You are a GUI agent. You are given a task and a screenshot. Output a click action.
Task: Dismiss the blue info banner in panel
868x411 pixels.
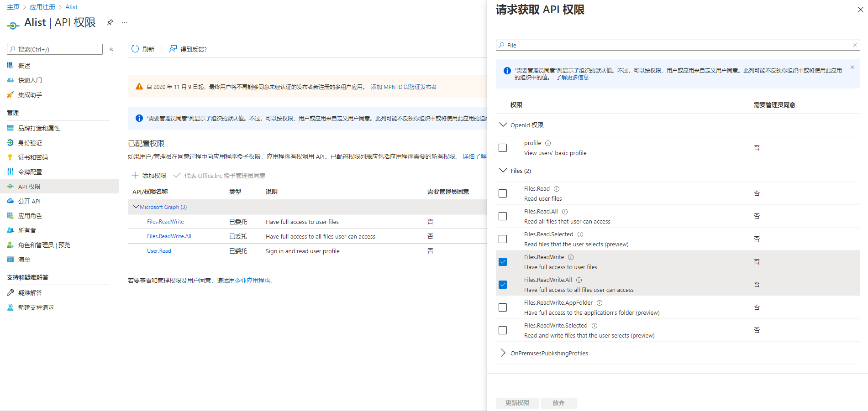coord(852,67)
